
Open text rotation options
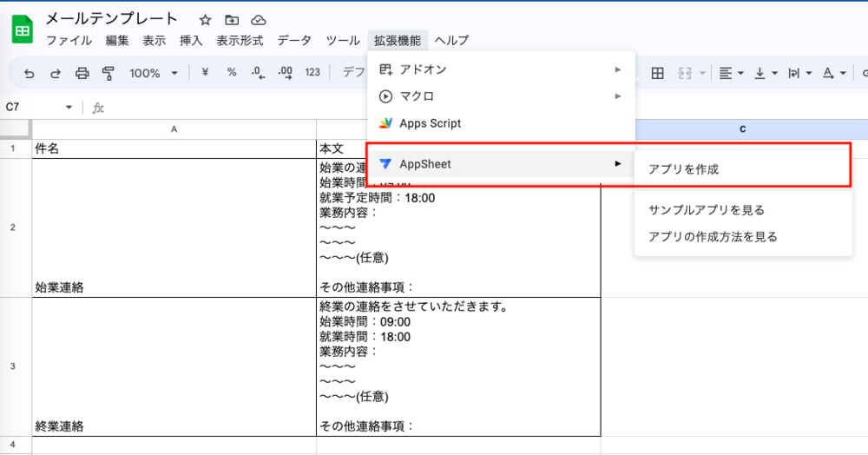(x=834, y=73)
